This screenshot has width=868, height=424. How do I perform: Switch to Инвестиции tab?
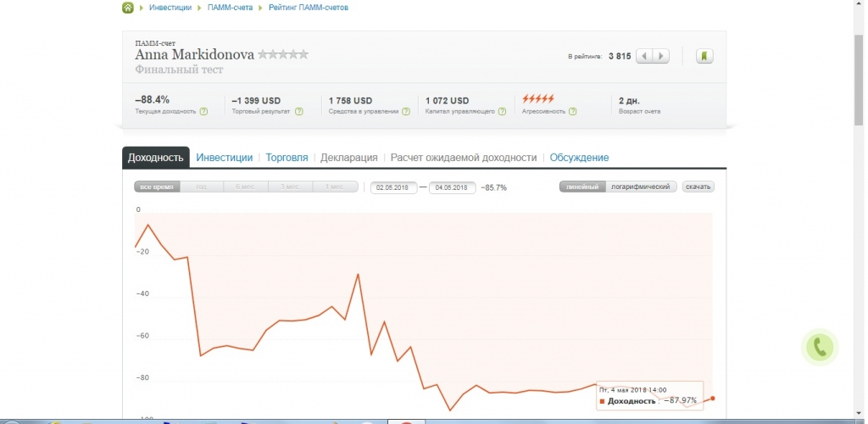(224, 158)
